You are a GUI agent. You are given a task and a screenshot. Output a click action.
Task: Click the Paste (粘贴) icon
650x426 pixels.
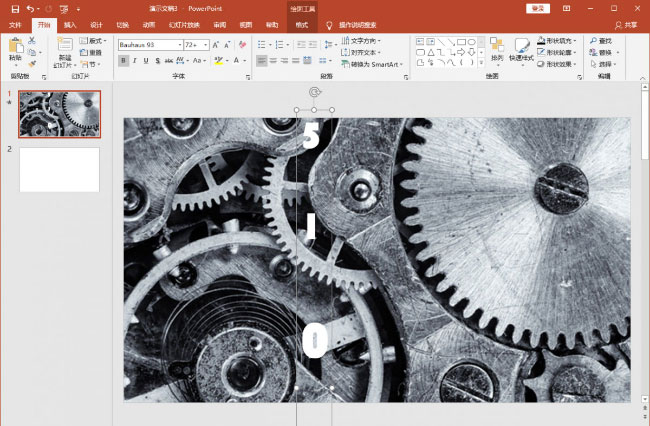point(15,48)
